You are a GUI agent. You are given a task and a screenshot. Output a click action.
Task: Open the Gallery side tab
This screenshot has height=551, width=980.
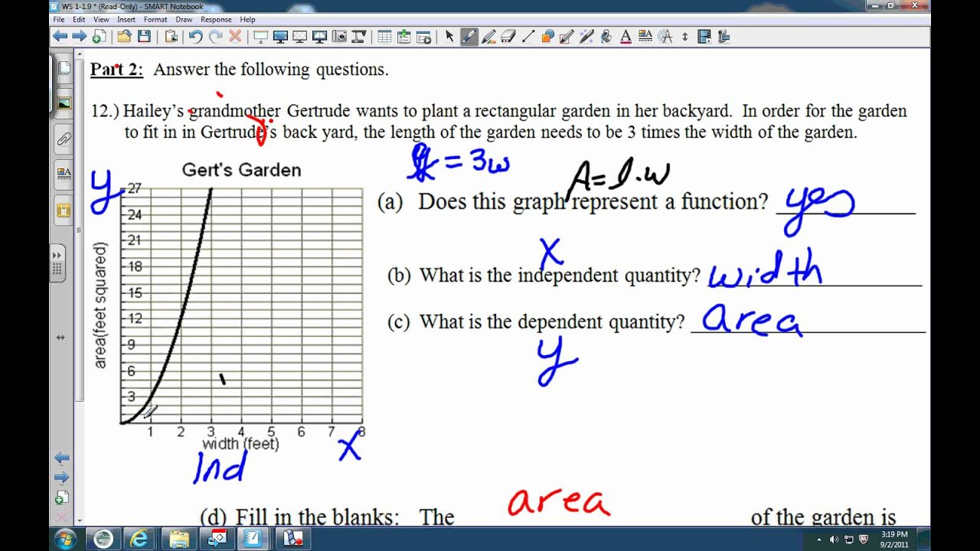64,103
